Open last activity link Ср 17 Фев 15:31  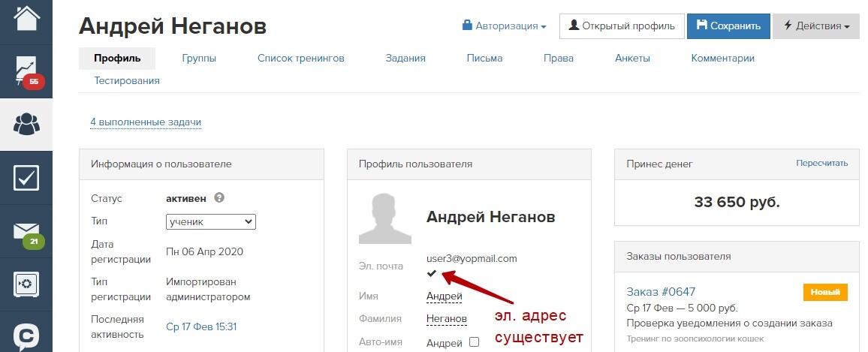click(201, 327)
